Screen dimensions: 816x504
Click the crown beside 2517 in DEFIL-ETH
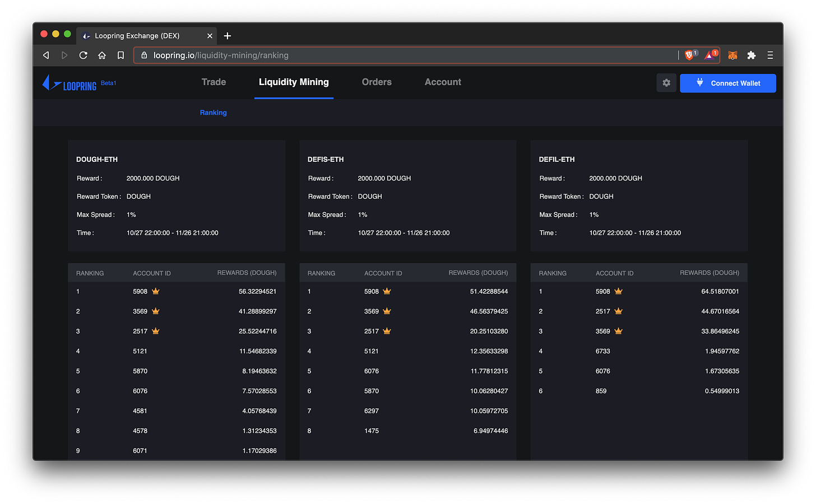(x=618, y=311)
